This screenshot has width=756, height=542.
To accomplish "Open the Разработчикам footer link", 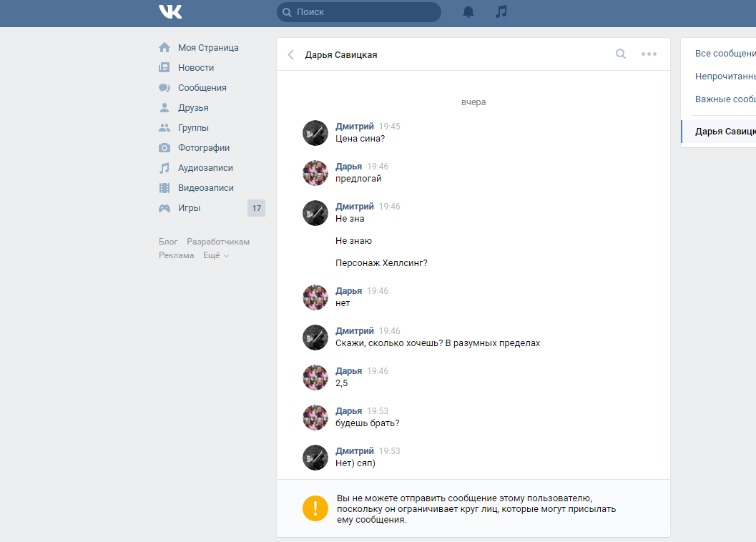I will [218, 242].
